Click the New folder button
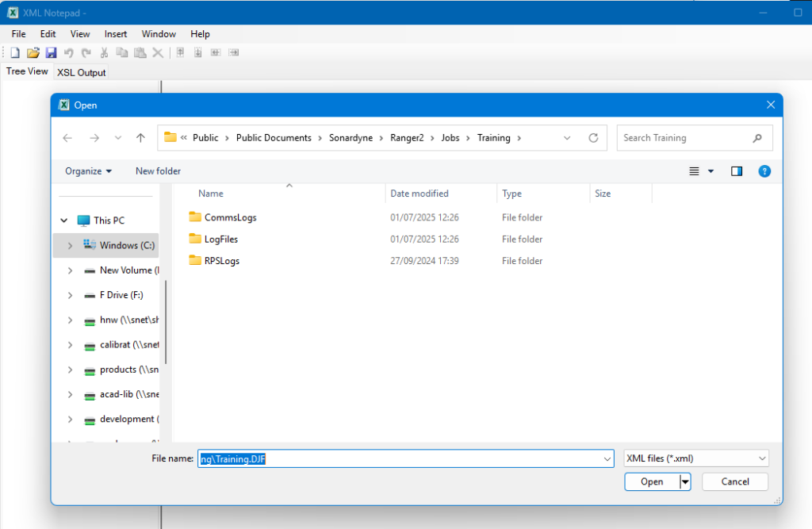 tap(158, 171)
